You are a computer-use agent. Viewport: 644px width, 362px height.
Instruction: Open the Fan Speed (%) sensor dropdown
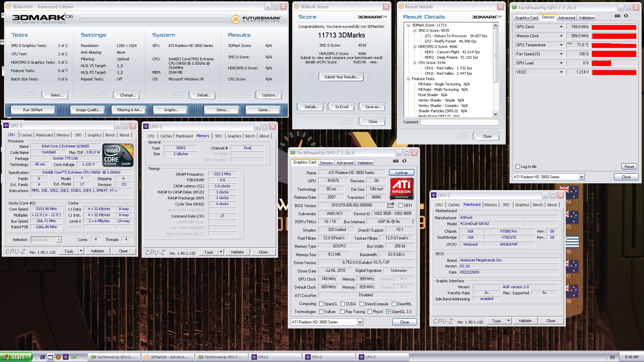tap(561, 54)
